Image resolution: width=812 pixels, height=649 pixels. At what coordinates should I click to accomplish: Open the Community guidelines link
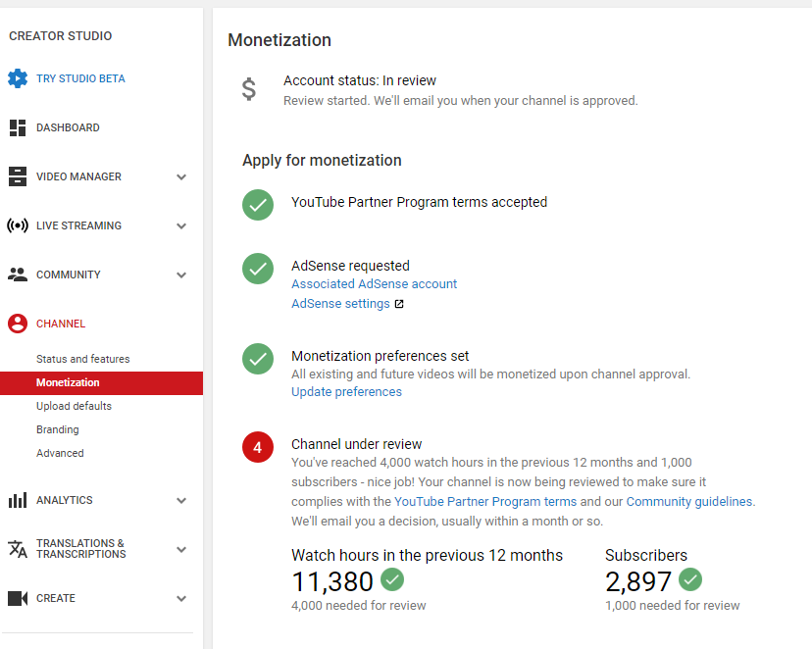coord(689,502)
